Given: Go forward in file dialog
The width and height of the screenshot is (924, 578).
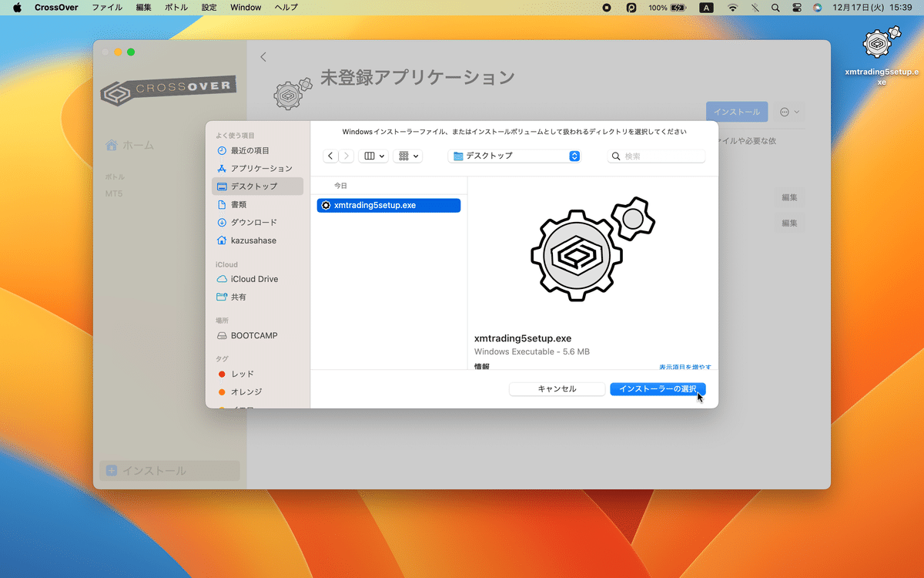Looking at the screenshot, I should point(346,156).
